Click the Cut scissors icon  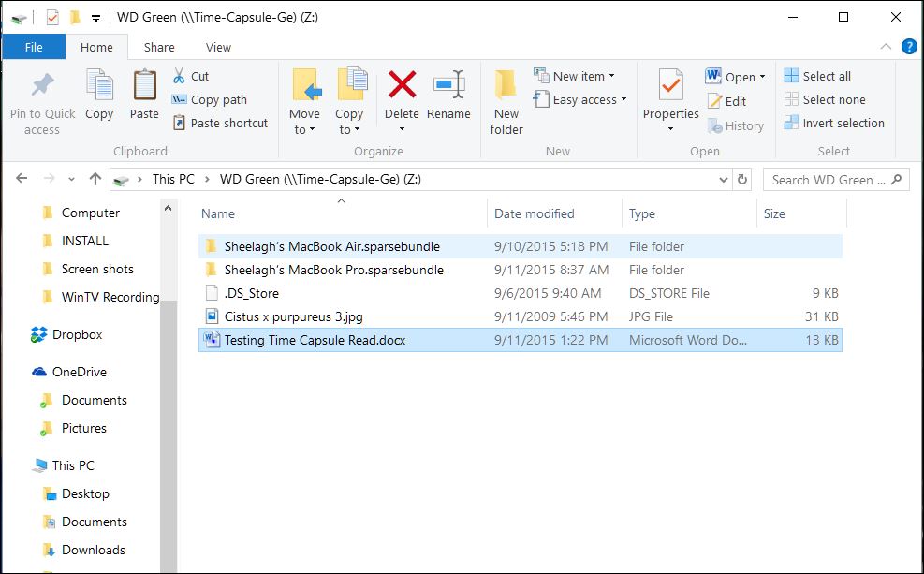coord(179,76)
